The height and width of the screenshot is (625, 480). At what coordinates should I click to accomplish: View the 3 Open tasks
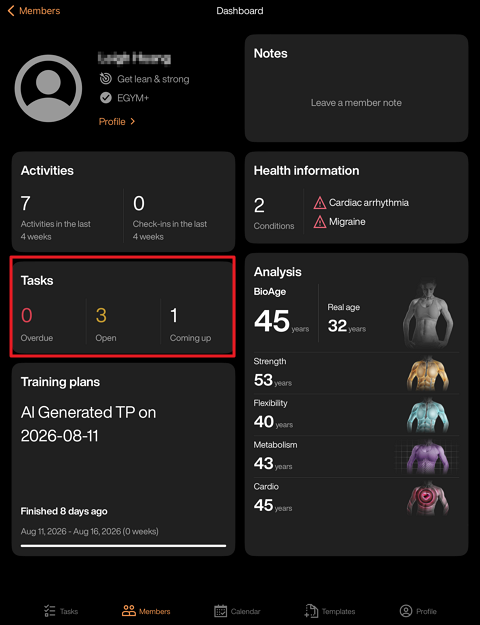coord(106,324)
